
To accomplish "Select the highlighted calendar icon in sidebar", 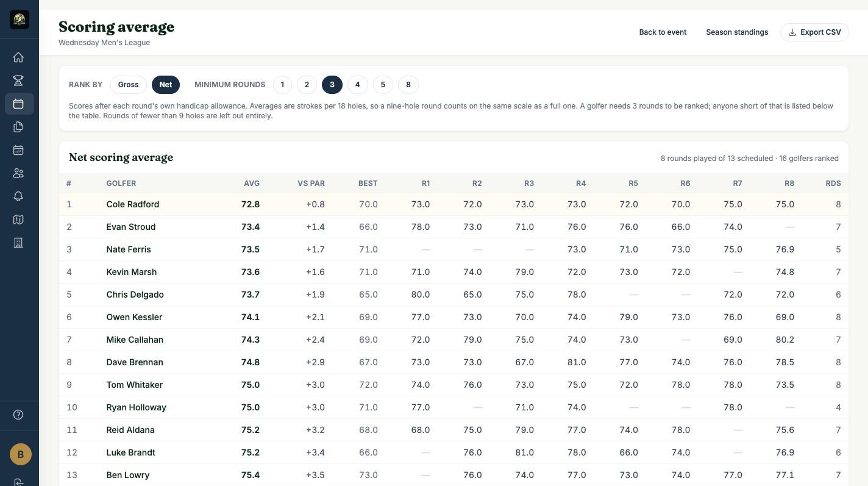I will (x=19, y=104).
